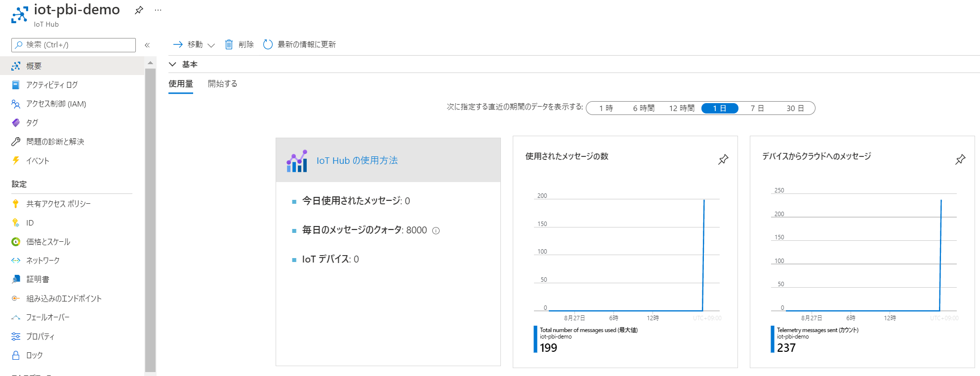The image size is (980, 376).
Task: Select the 1 時 time range
Action: click(606, 108)
